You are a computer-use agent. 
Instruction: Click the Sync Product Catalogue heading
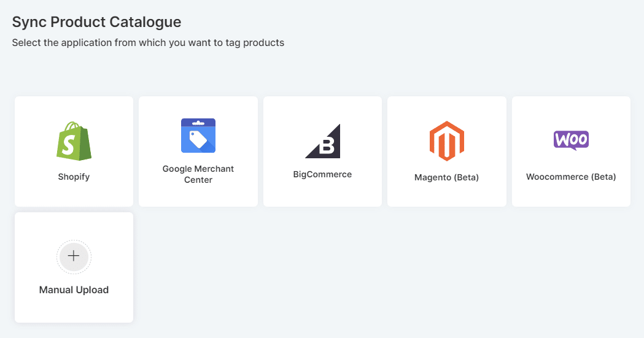(x=96, y=22)
